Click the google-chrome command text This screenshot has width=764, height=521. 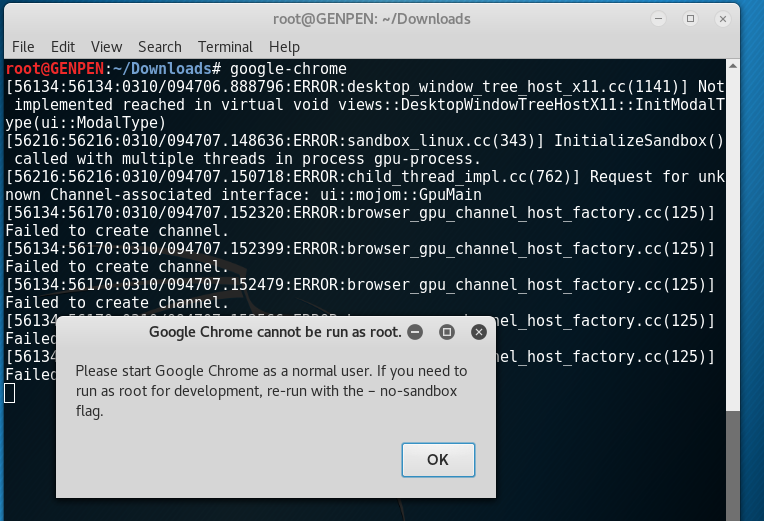click(288, 69)
